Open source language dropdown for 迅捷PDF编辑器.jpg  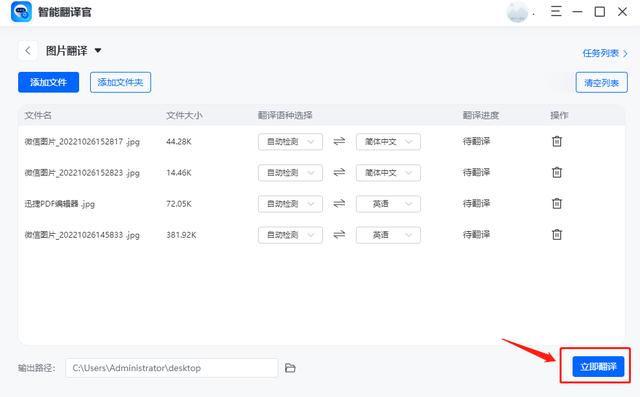[x=290, y=204]
